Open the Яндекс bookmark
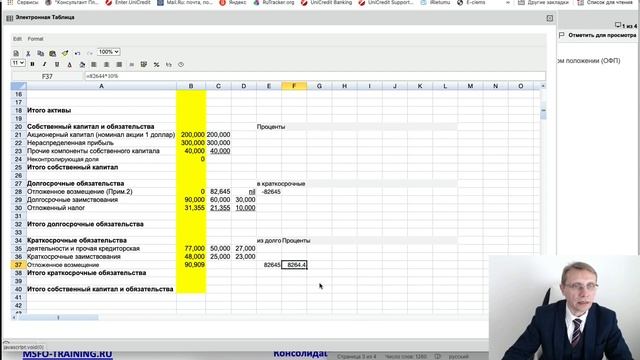Image resolution: width=640 pixels, height=360 pixels. (233, 2)
